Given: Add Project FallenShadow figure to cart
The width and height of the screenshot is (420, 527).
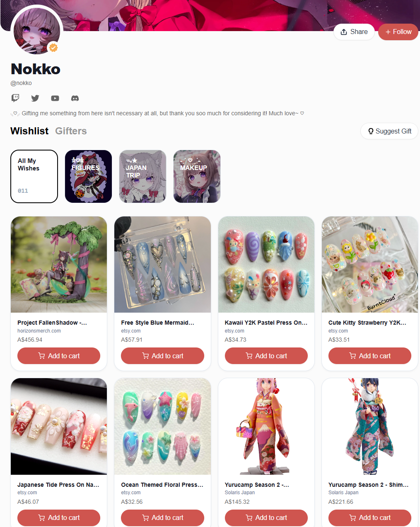Looking at the screenshot, I should click(x=59, y=356).
